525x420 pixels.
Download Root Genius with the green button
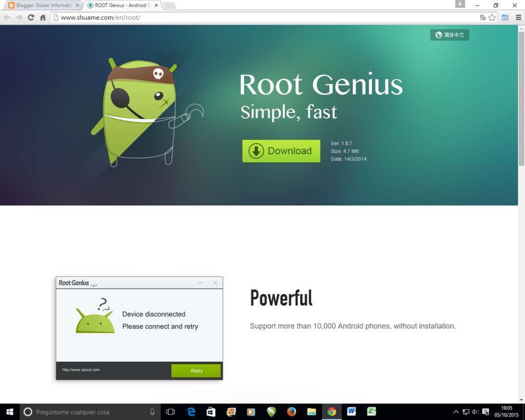tap(281, 151)
